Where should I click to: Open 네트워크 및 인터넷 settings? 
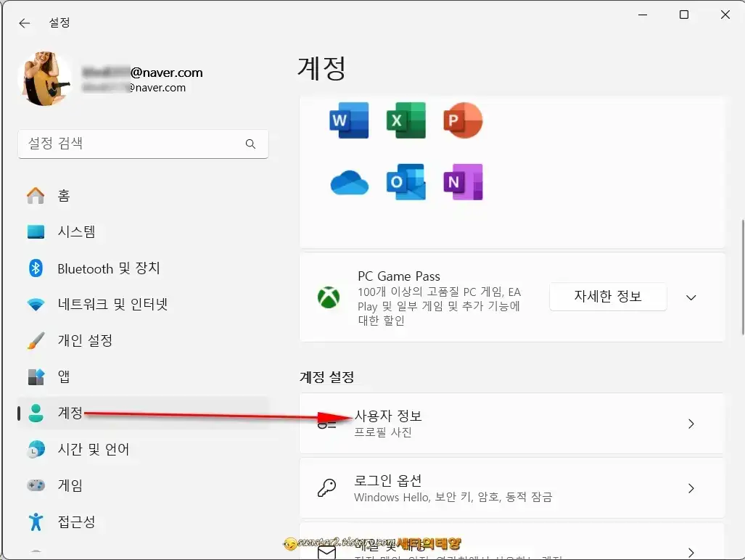click(x=109, y=304)
